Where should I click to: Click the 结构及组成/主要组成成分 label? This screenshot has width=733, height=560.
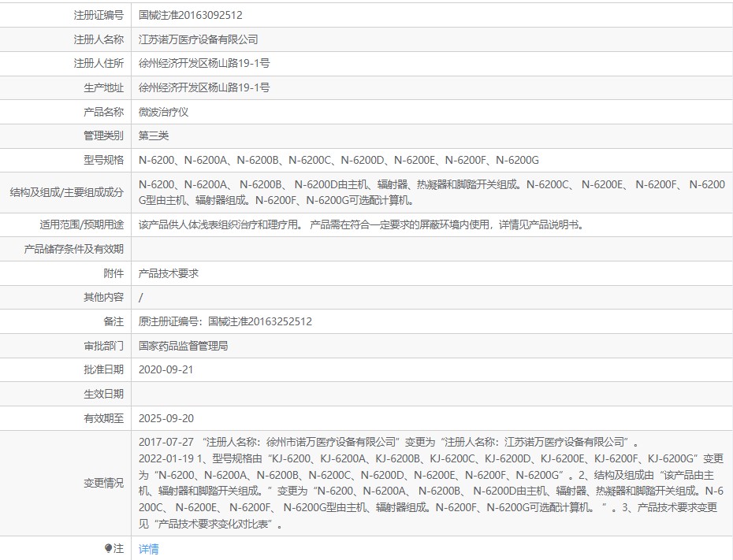point(67,192)
